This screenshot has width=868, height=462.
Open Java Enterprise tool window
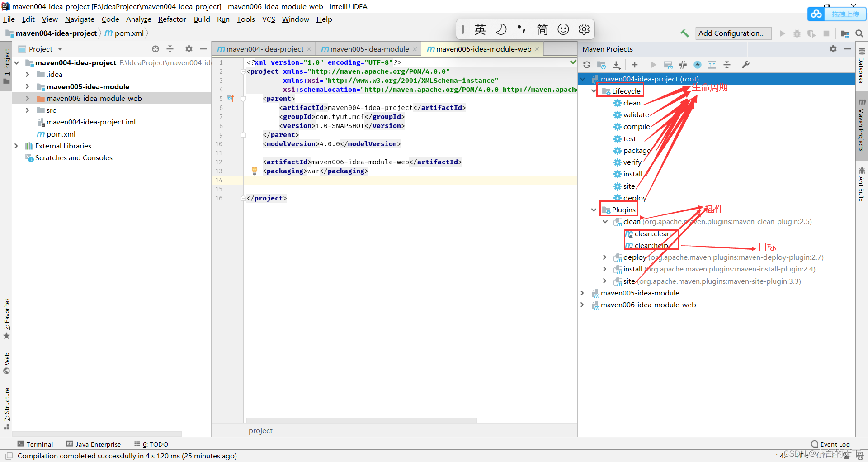coord(93,444)
